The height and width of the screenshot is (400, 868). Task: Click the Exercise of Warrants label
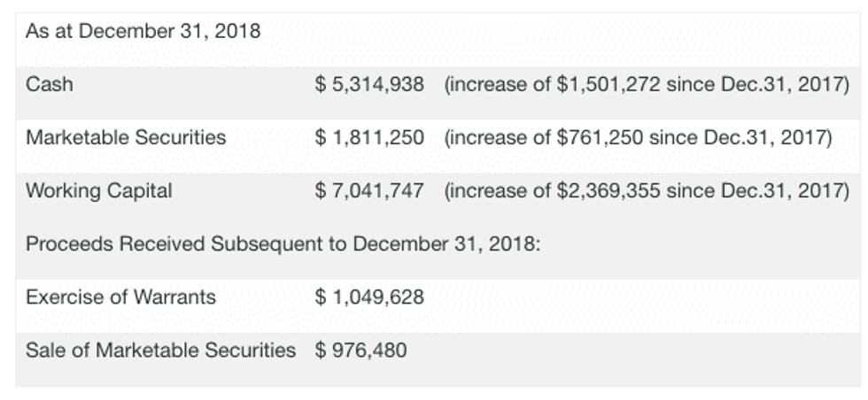point(120,297)
